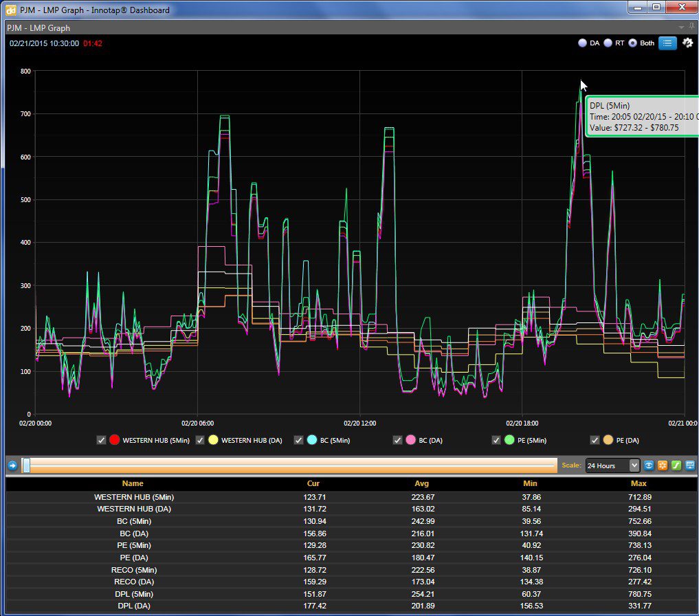Viewport: 699px width, 616px height.
Task: Select the RT radio button
Action: coord(608,43)
